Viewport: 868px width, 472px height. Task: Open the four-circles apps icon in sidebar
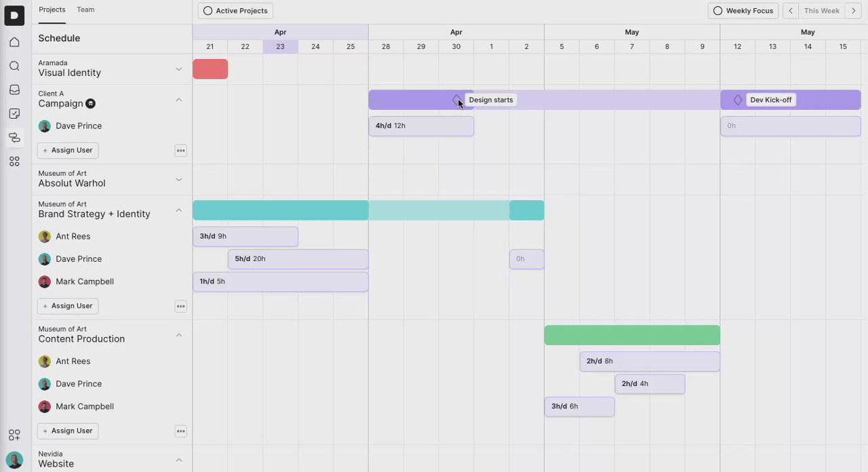point(14,161)
